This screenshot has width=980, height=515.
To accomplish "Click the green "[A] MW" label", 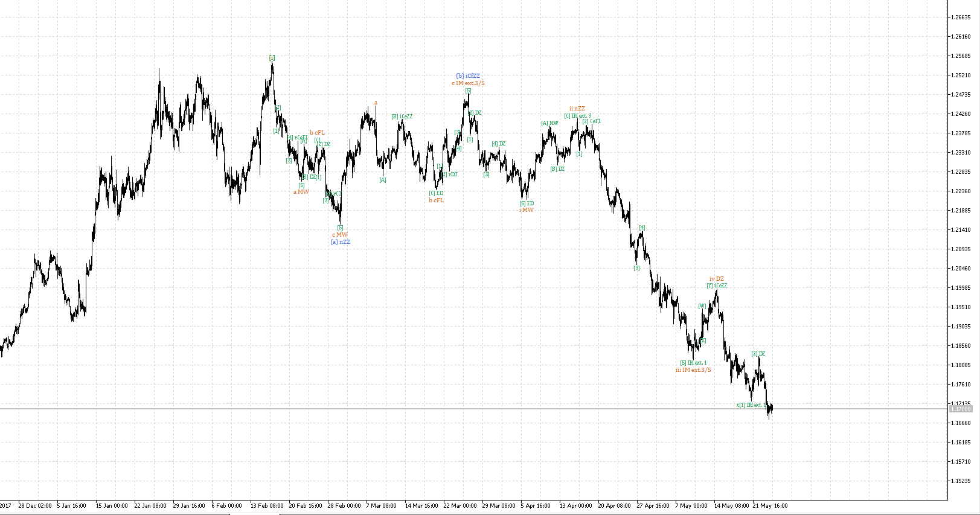I will (x=550, y=123).
